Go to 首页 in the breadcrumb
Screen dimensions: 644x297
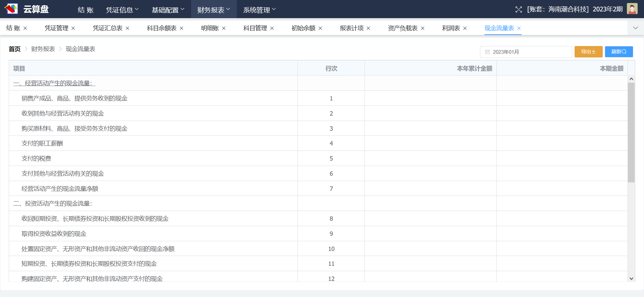coord(14,49)
